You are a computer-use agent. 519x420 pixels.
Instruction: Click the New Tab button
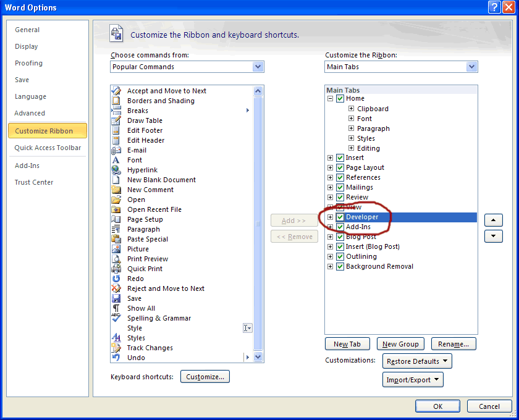(x=347, y=343)
